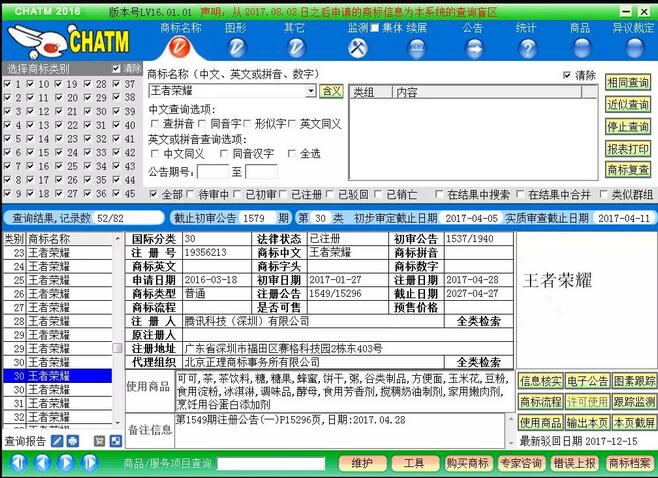This screenshot has width=658, height=478.
Task: Click the 报表打印 button
Action: tap(628, 148)
